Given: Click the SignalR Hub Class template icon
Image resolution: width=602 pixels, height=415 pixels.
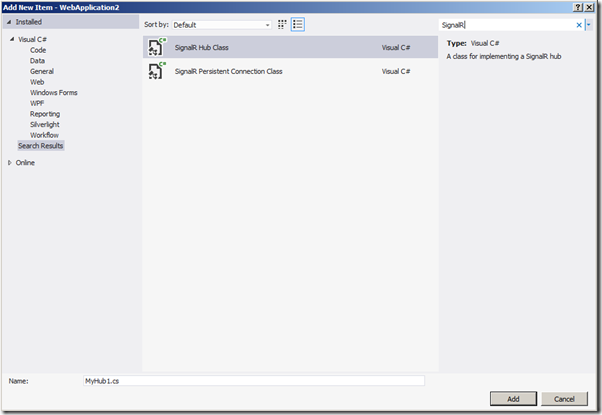Looking at the screenshot, I should pyautogui.click(x=157, y=47).
